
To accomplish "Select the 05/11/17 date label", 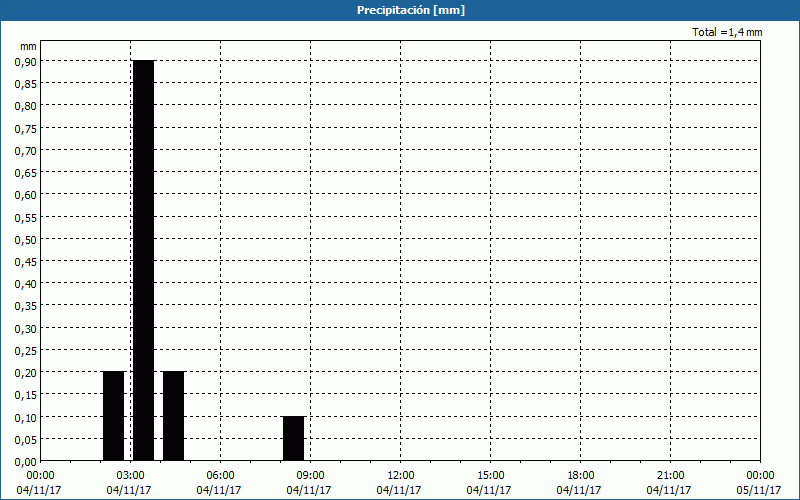I will point(759,490).
